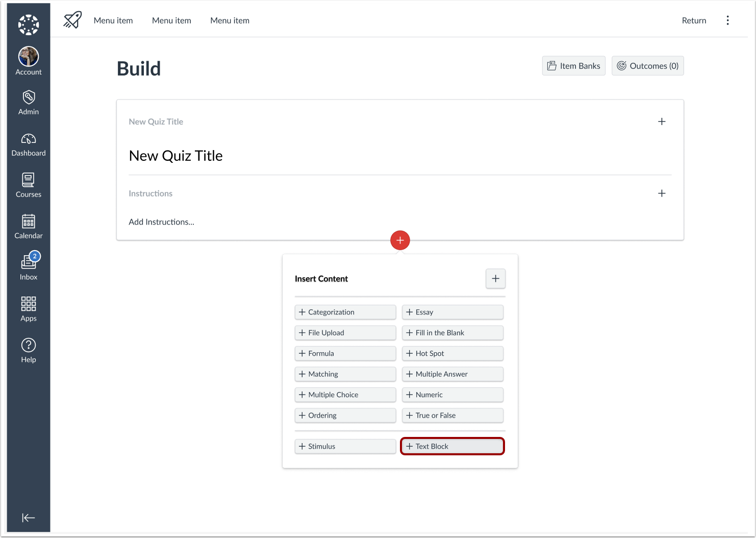Click the Canvas logo
The image size is (756, 538).
click(28, 25)
